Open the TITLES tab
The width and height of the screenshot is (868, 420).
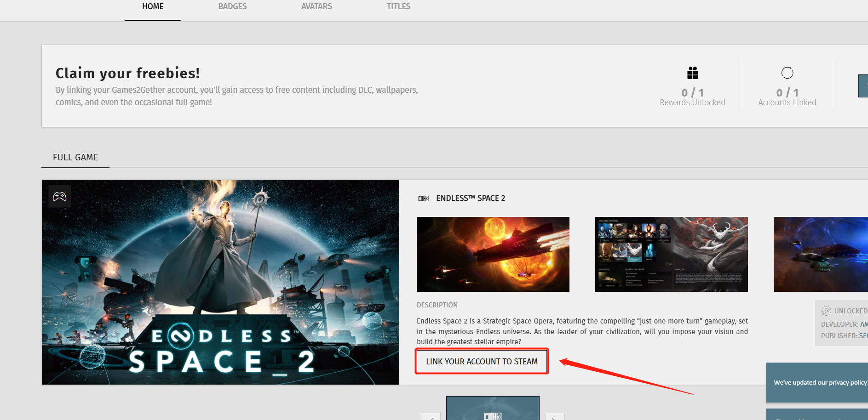[x=398, y=7]
